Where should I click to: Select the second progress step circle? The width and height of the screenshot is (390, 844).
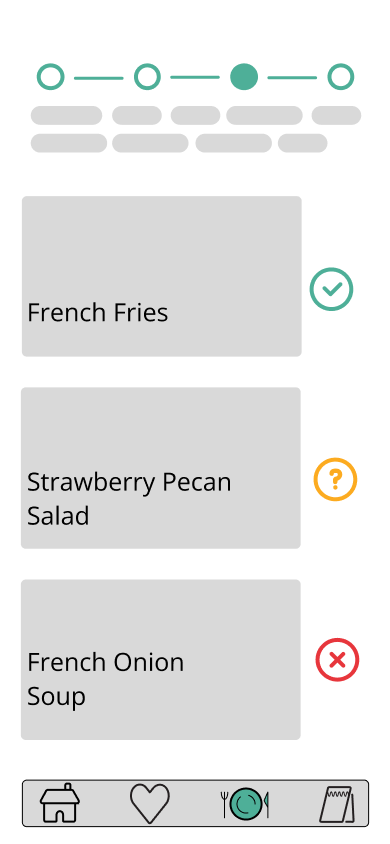click(x=147, y=76)
